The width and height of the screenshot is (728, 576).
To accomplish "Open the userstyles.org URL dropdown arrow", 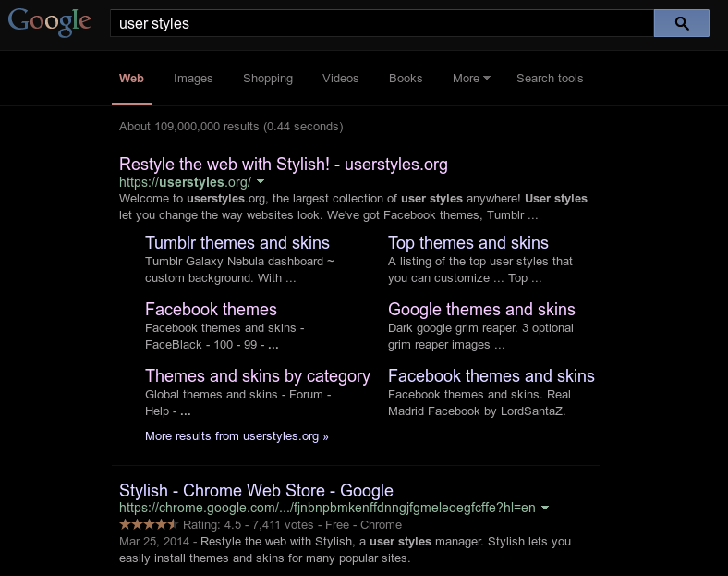I will click(261, 181).
